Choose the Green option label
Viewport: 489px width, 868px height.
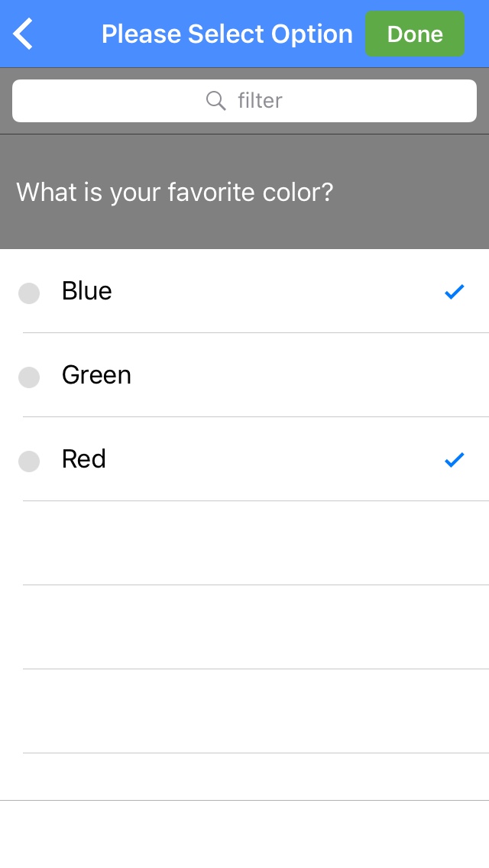[x=96, y=375]
